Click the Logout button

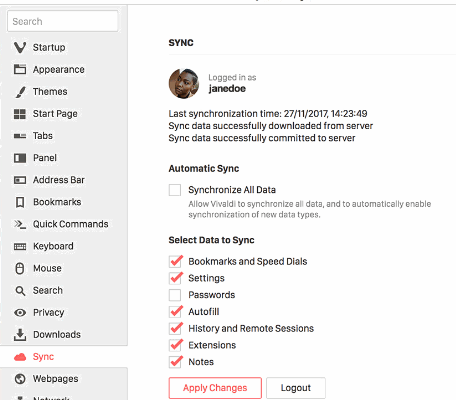coord(296,388)
